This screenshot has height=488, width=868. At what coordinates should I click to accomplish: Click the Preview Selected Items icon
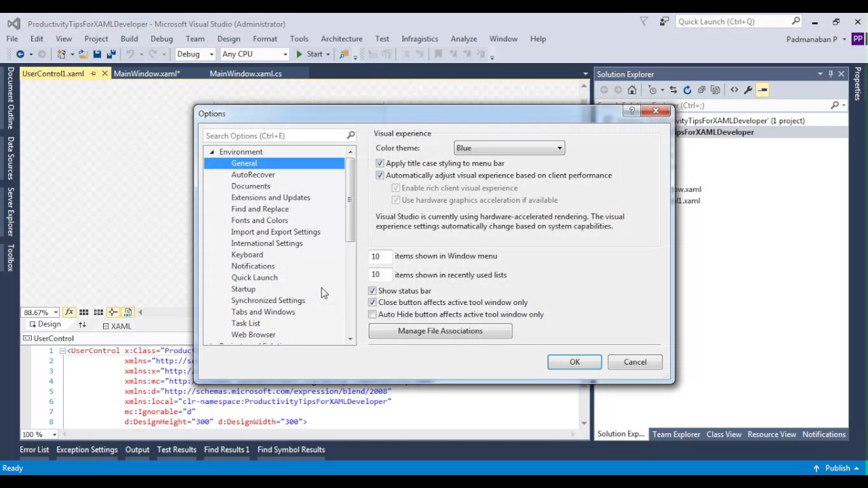point(762,89)
